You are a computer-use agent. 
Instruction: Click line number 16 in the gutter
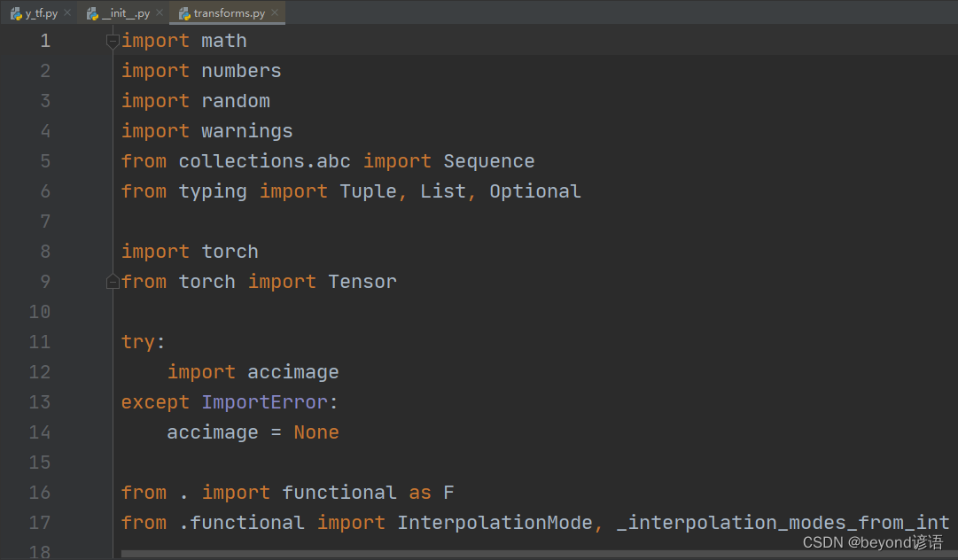pyautogui.click(x=39, y=493)
